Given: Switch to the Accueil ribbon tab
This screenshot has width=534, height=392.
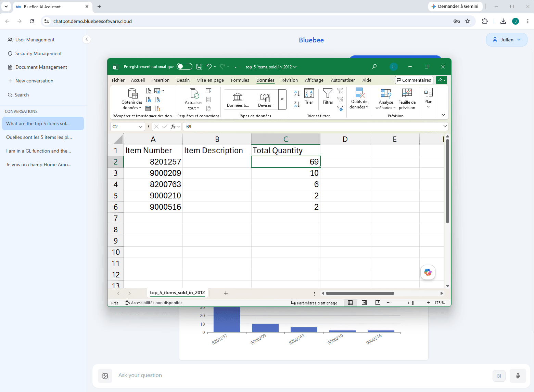Looking at the screenshot, I should click(138, 80).
